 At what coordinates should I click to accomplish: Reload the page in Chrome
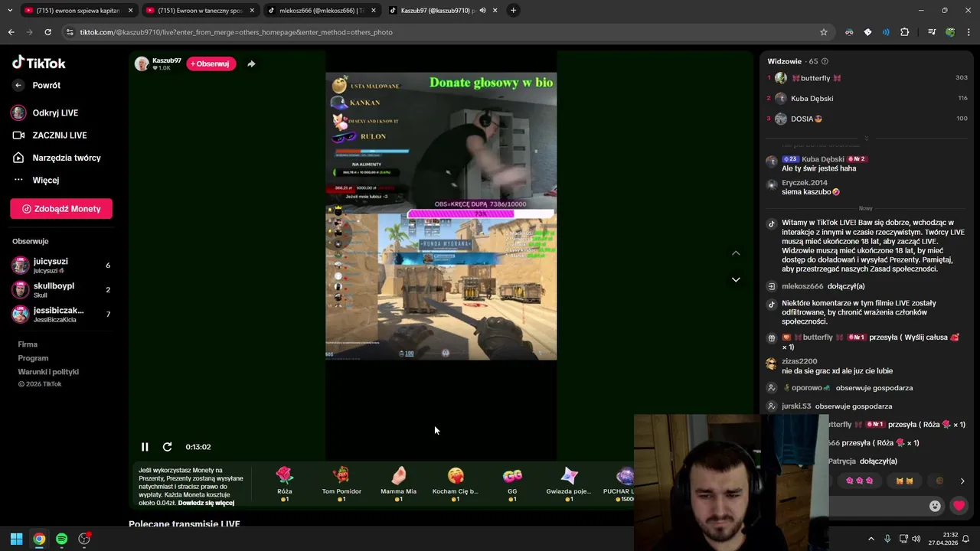tap(47, 32)
